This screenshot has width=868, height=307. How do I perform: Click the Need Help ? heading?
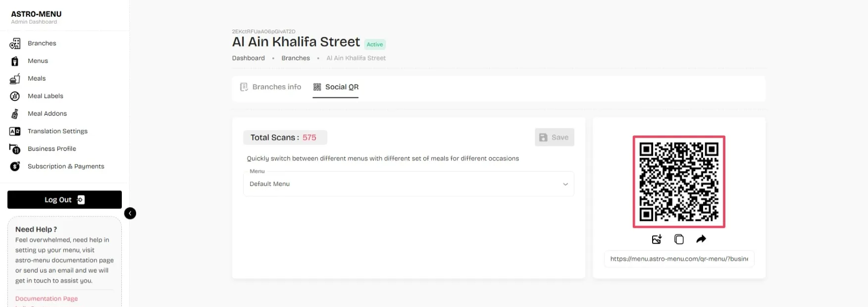(x=36, y=229)
